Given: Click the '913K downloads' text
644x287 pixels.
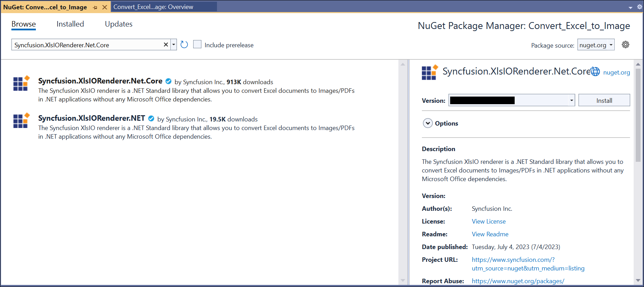Looking at the screenshot, I should pos(250,82).
